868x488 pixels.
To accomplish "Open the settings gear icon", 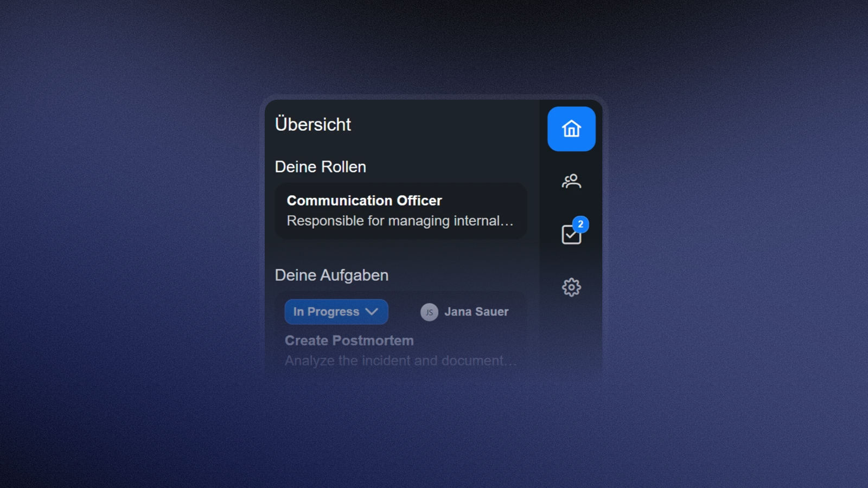I will (x=571, y=287).
